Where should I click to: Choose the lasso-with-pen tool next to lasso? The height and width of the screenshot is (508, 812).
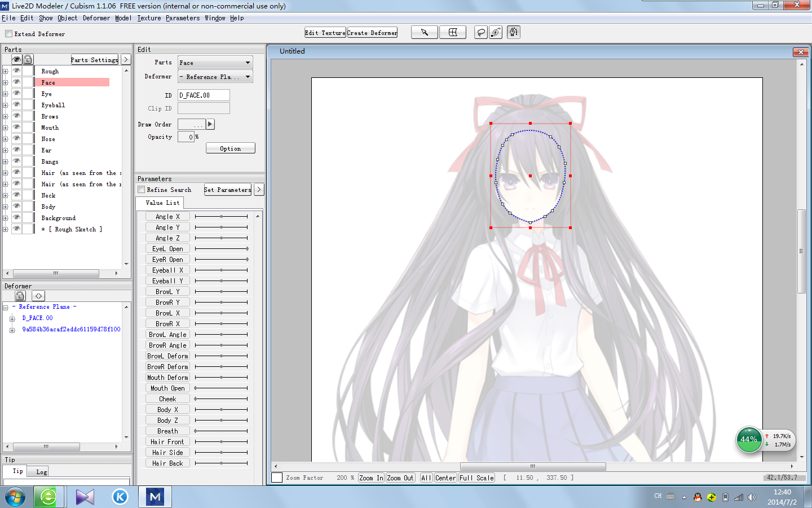click(x=496, y=32)
